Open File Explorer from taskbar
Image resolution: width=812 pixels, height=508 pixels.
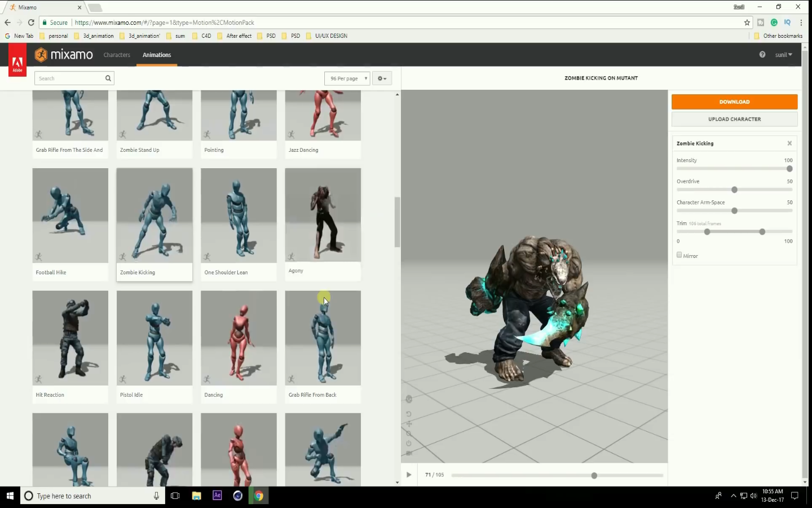[x=196, y=496]
